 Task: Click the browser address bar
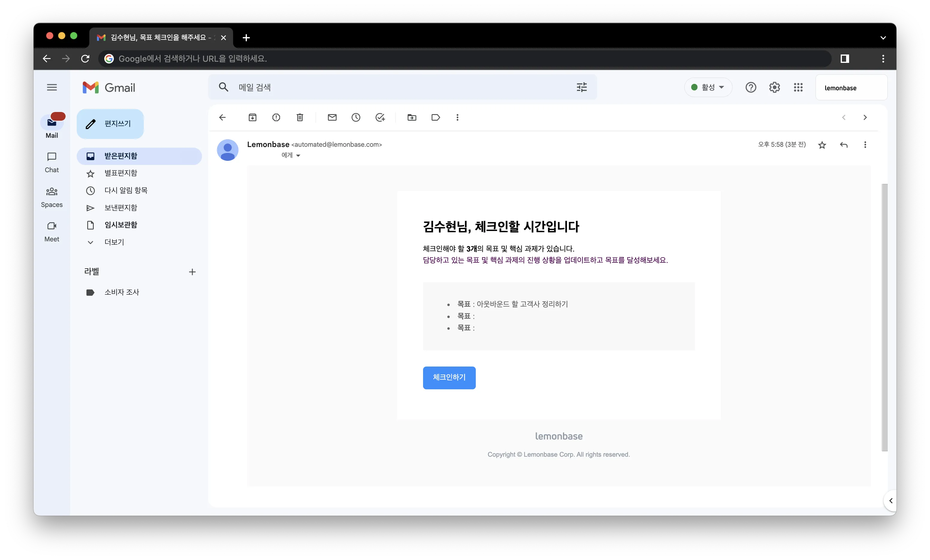465,58
